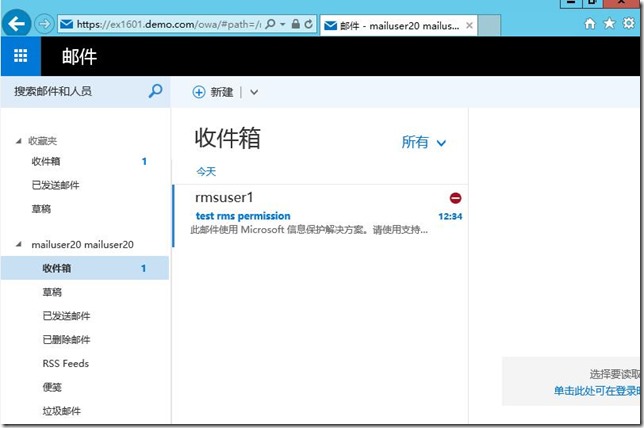The height and width of the screenshot is (428, 644).
Task: Select 收件箱 under mailuser20 mailbox
Action: click(85, 268)
